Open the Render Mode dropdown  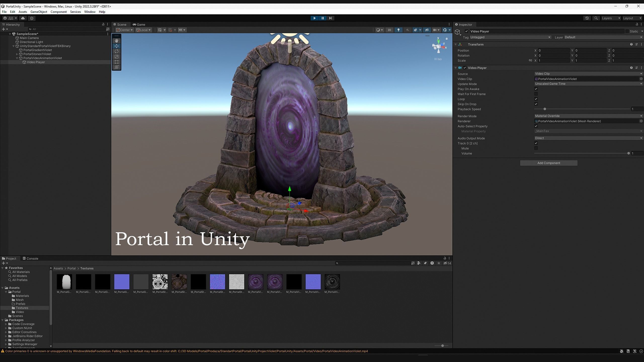tap(588, 116)
